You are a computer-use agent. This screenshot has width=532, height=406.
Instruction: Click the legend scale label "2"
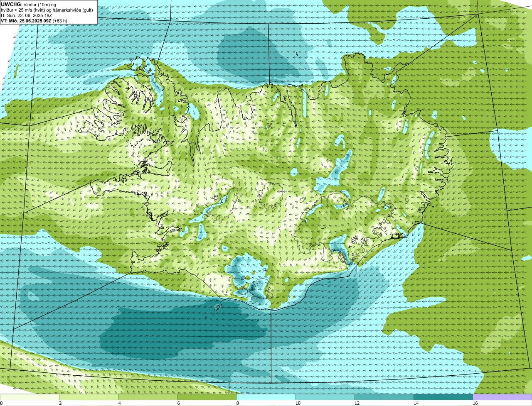pyautogui.click(x=60, y=403)
